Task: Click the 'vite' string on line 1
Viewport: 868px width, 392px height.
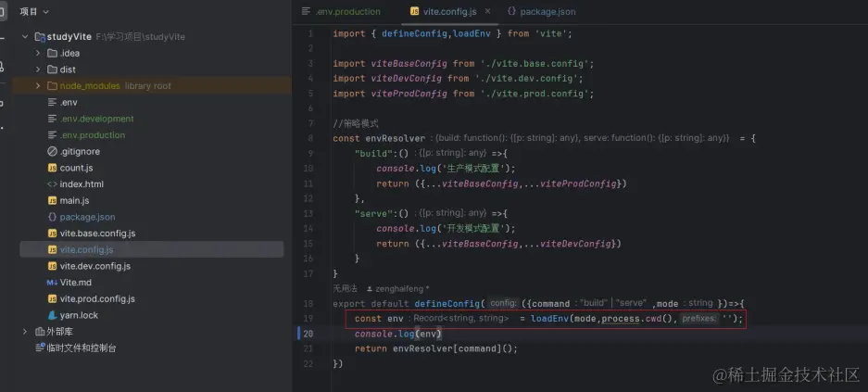Action: click(551, 33)
